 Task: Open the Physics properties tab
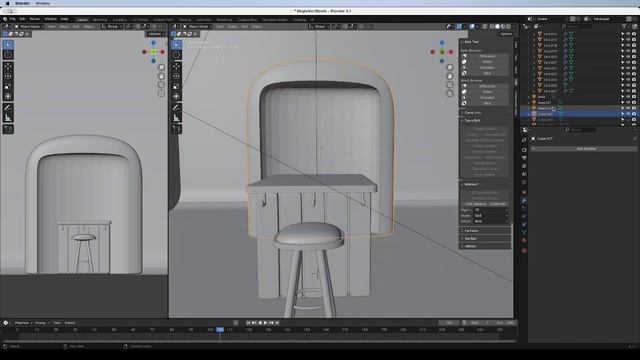pyautogui.click(x=524, y=216)
